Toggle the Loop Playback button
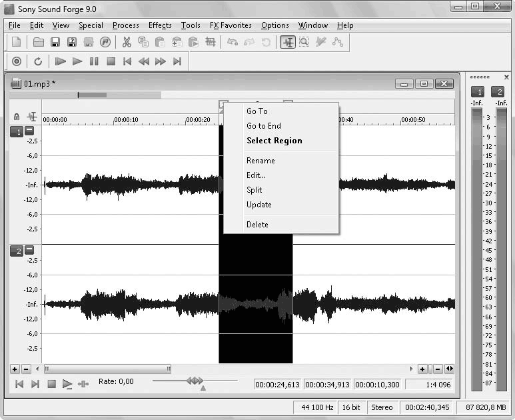 pyautogui.click(x=38, y=61)
